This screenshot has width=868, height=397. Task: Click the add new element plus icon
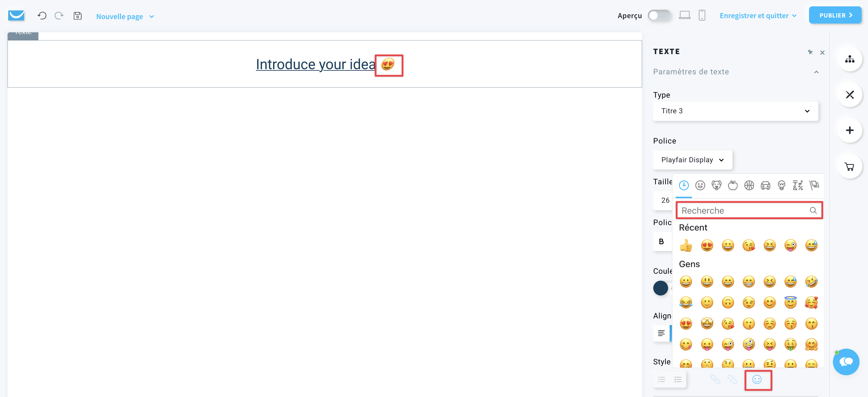tap(850, 130)
